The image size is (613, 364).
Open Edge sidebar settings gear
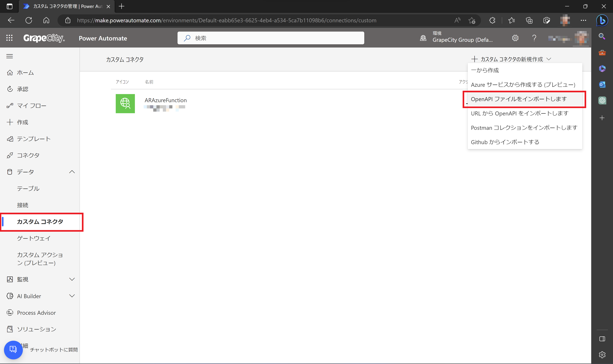[602, 354]
